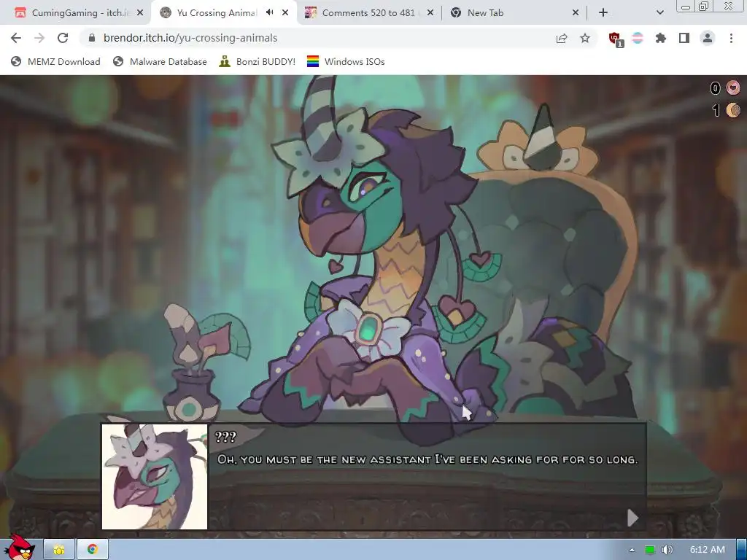Viewport: 747px width, 560px height.
Task: Open the Malware Database bookmark
Action: tap(160, 61)
